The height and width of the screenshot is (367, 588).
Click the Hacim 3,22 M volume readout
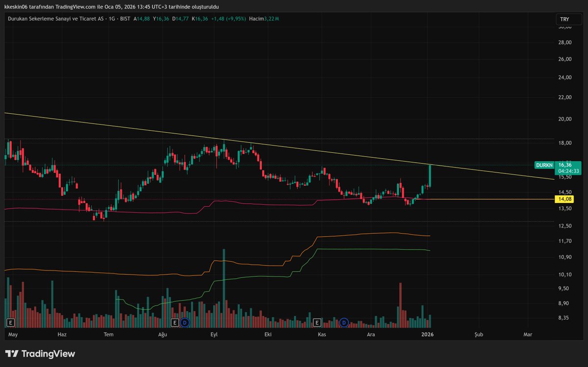264,19
